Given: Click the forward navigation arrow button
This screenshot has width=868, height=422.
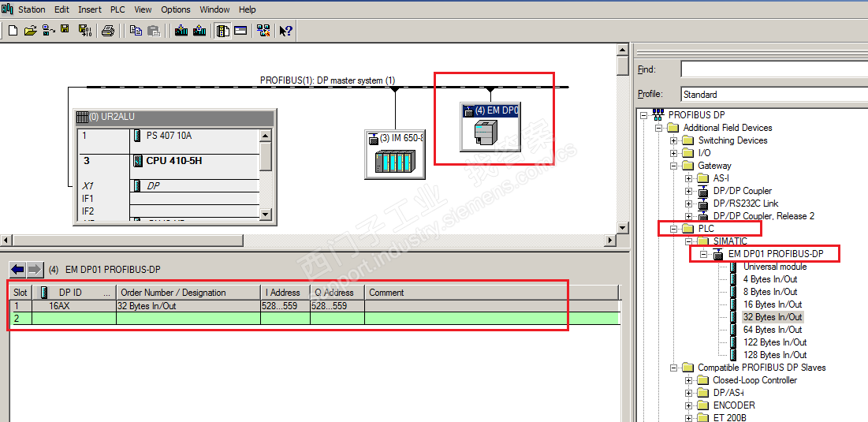Looking at the screenshot, I should [x=35, y=270].
